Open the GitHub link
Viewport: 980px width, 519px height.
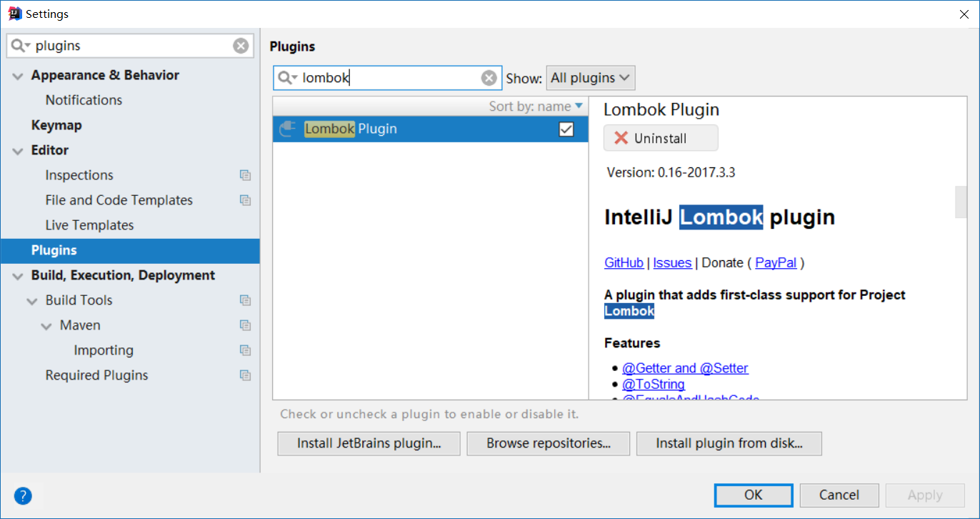click(624, 262)
